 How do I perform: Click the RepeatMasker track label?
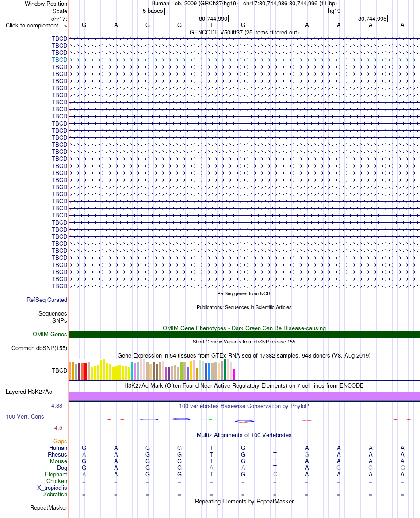coord(49,508)
